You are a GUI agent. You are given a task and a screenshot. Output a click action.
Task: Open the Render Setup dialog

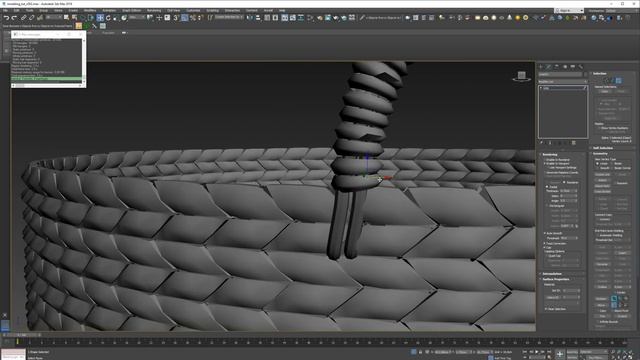(320, 18)
